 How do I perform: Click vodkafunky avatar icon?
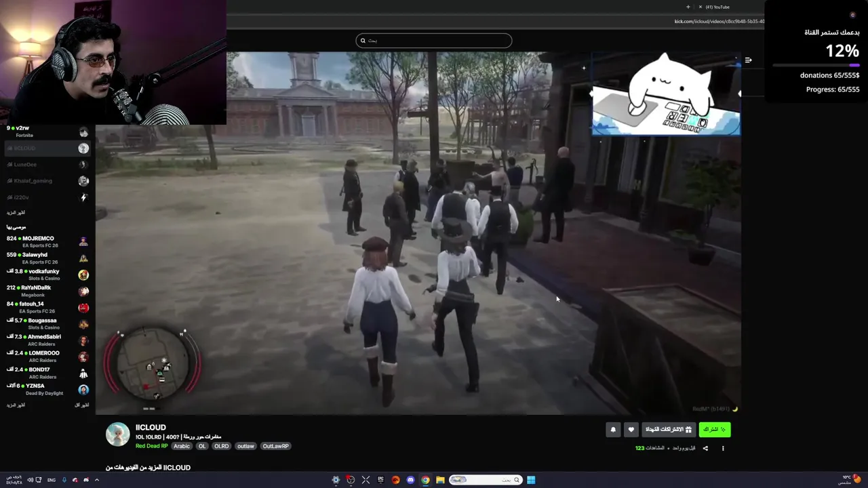83,274
